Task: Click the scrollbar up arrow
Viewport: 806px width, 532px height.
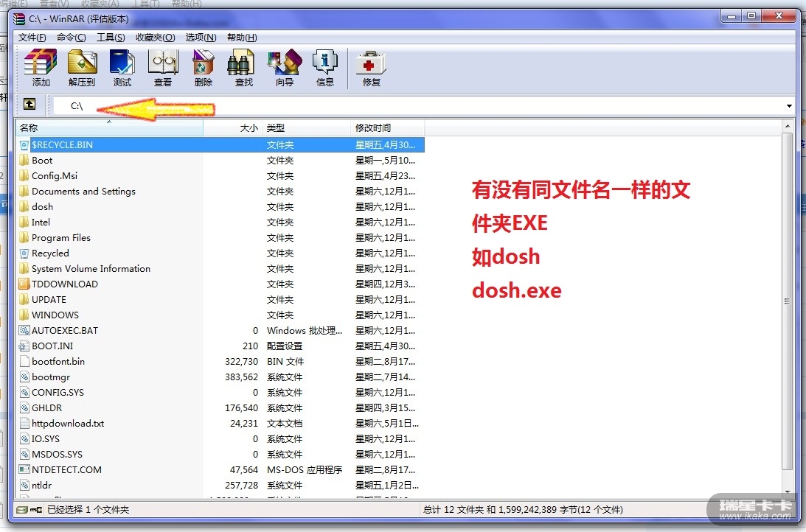Action: pos(787,126)
